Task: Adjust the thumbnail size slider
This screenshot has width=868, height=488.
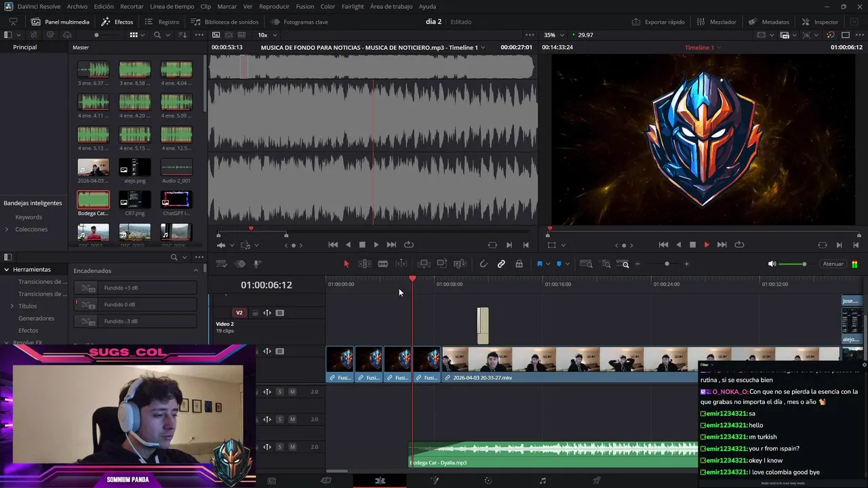Action: click(x=96, y=35)
